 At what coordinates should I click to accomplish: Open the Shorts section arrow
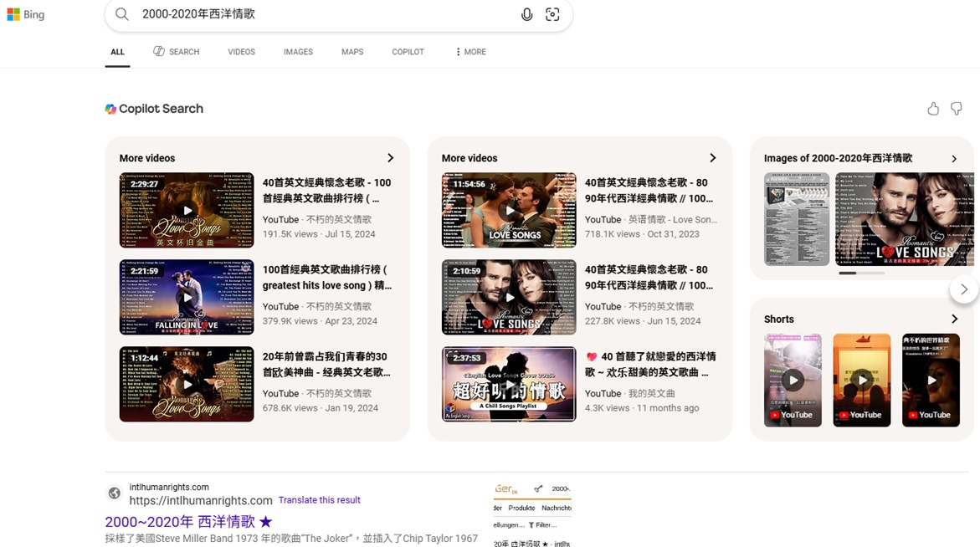click(x=954, y=319)
